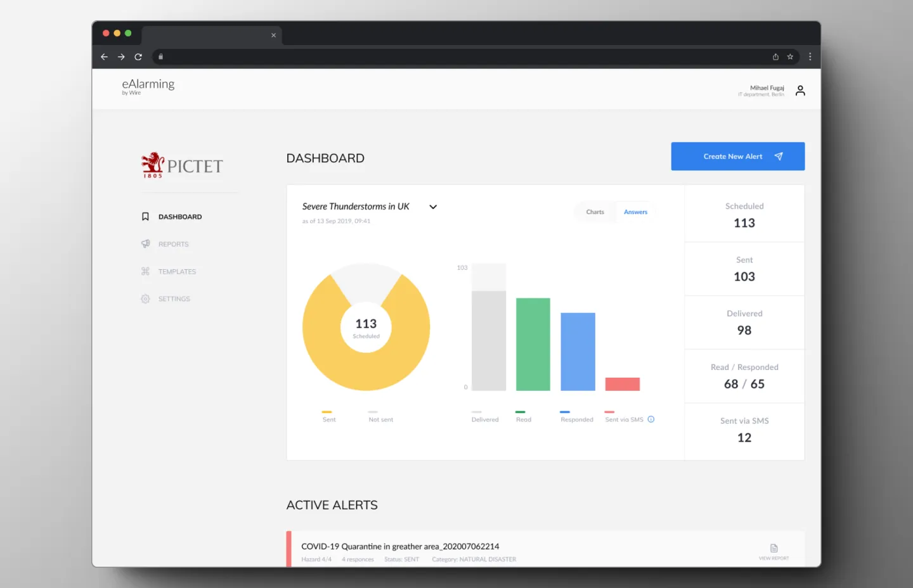Switch to the Charts view toggle
This screenshot has width=913, height=588.
click(595, 212)
